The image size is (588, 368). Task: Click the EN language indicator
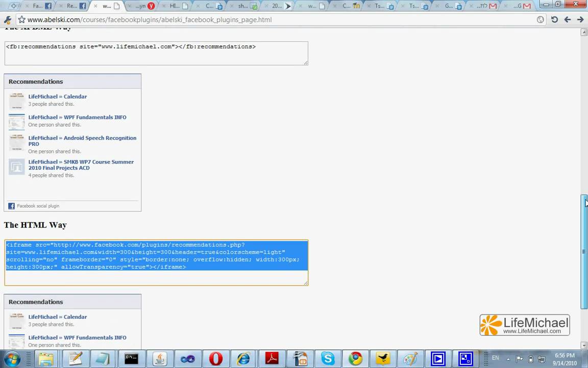(x=496, y=358)
